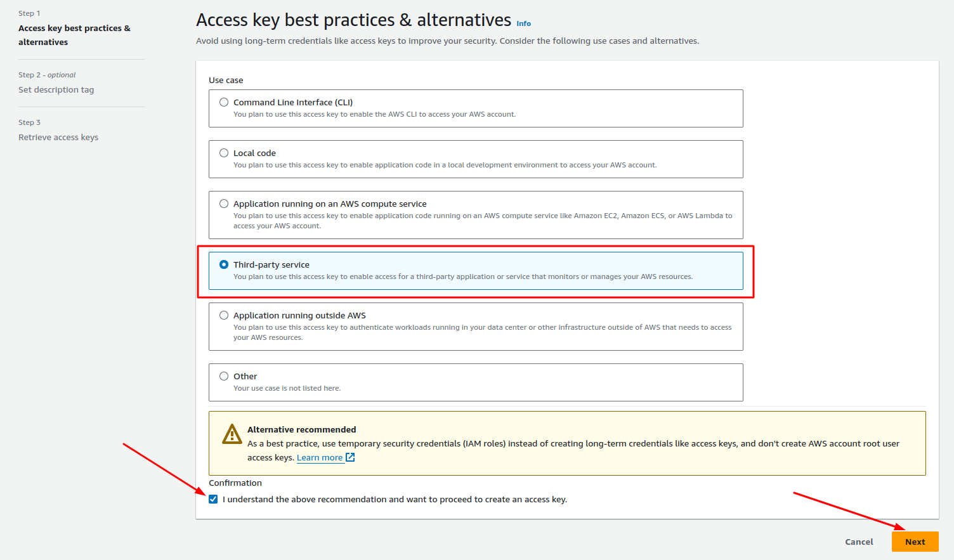Select the Command Line Interface (CLI) use case
The height and width of the screenshot is (560, 954).
[223, 101]
